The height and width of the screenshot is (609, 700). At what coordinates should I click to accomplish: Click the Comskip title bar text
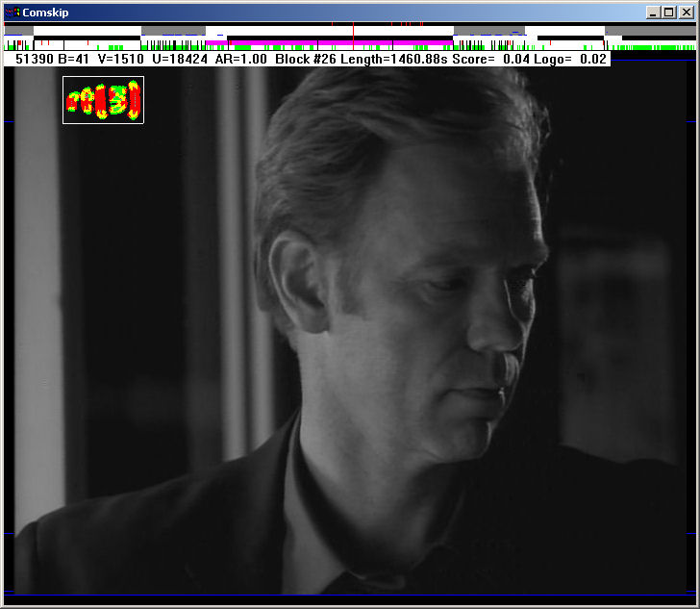(45, 13)
